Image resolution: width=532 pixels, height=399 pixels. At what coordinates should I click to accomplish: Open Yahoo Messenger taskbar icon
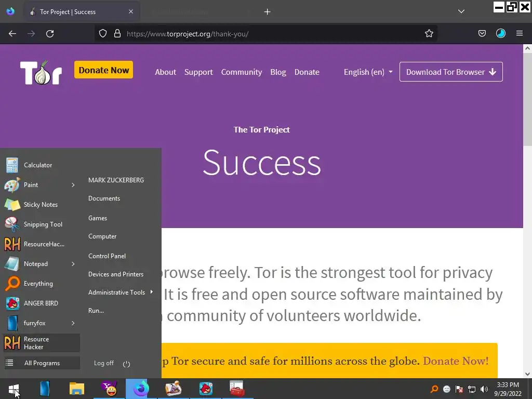click(x=109, y=389)
